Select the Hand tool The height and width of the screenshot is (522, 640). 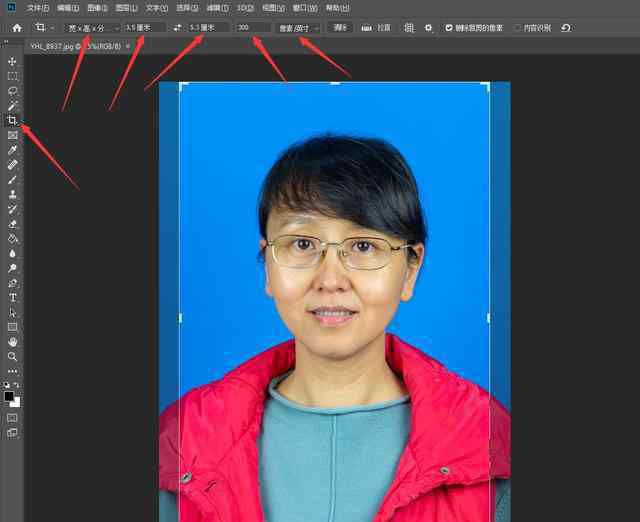coord(13,342)
